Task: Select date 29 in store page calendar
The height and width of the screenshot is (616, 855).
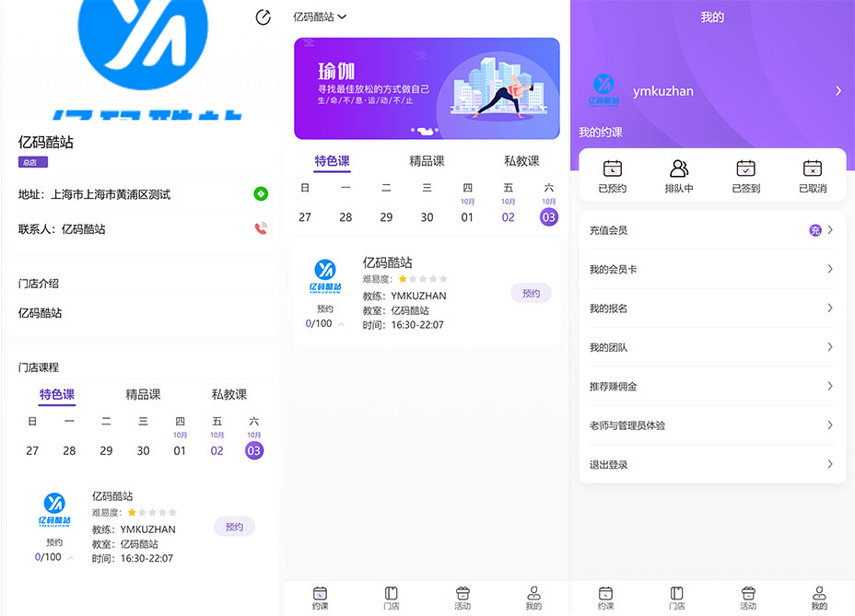Action: click(106, 450)
